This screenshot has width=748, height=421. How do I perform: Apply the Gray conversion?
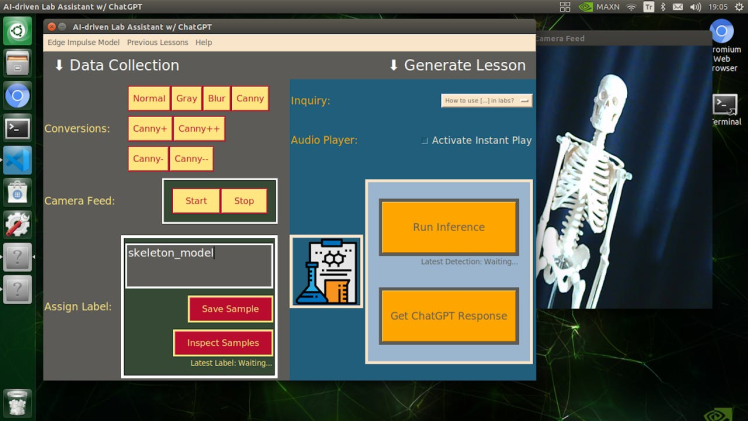[x=187, y=99]
